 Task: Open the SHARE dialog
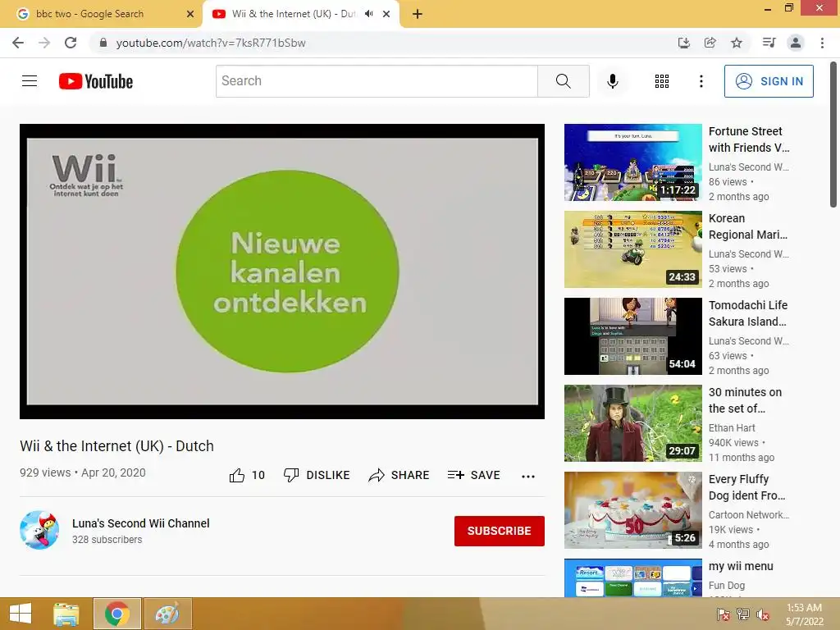(x=399, y=475)
